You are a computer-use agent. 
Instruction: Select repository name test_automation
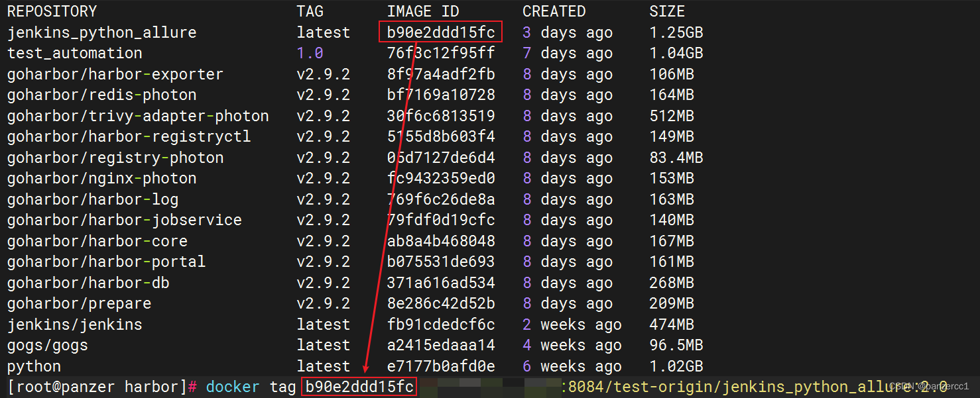tap(74, 53)
